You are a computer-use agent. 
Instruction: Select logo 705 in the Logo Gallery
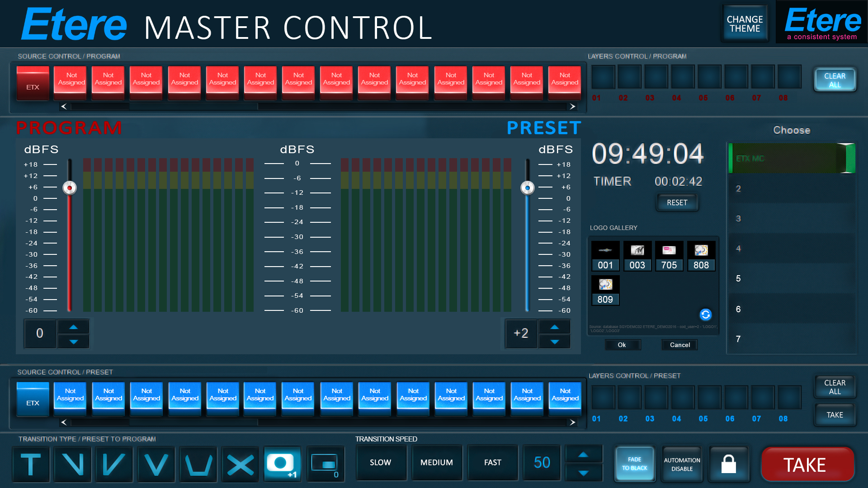pyautogui.click(x=669, y=256)
